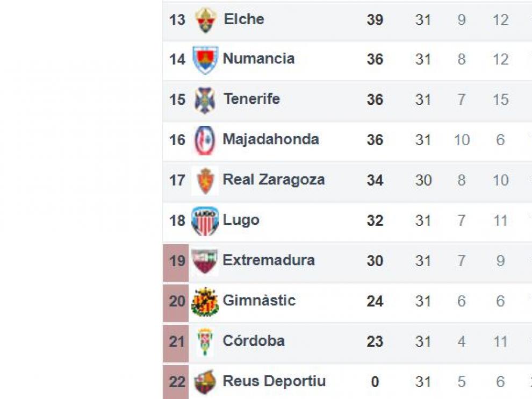
Task: Open the Numancia team link
Action: [x=258, y=59]
